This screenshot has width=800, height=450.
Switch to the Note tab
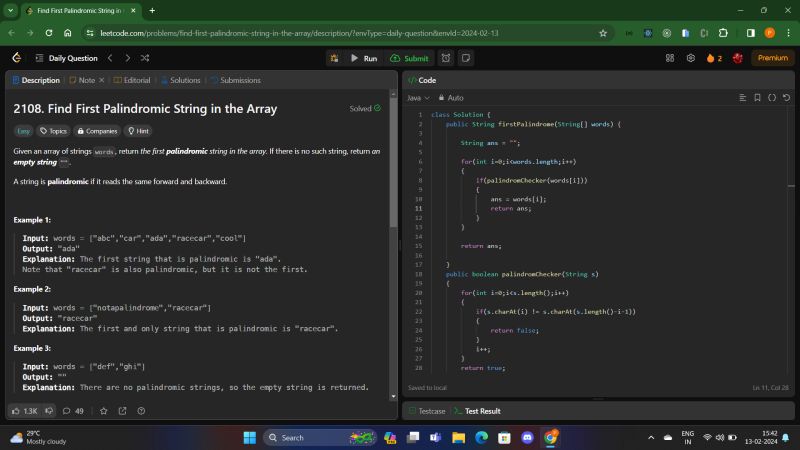[x=82, y=80]
